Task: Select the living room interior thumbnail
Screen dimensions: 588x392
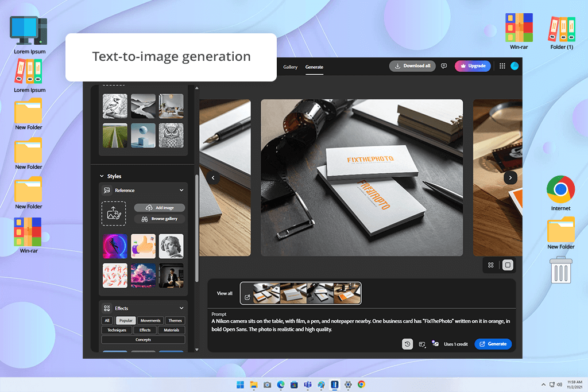Action: pyautogui.click(x=171, y=106)
